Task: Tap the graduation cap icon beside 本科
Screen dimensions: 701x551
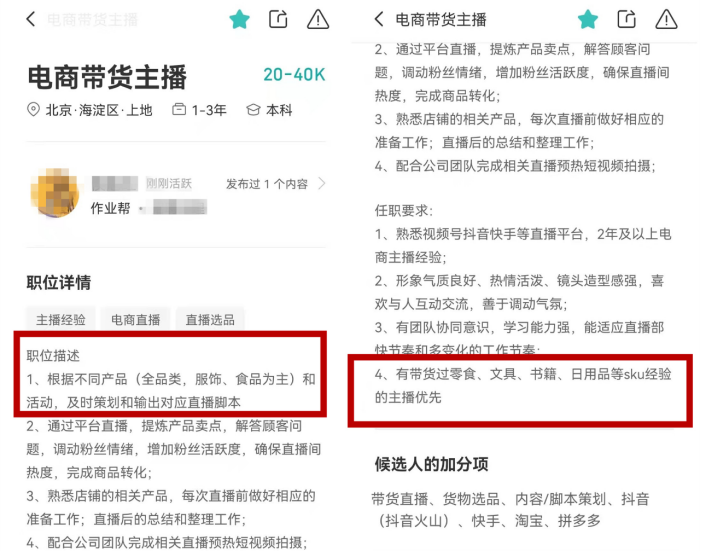Action: (x=253, y=110)
